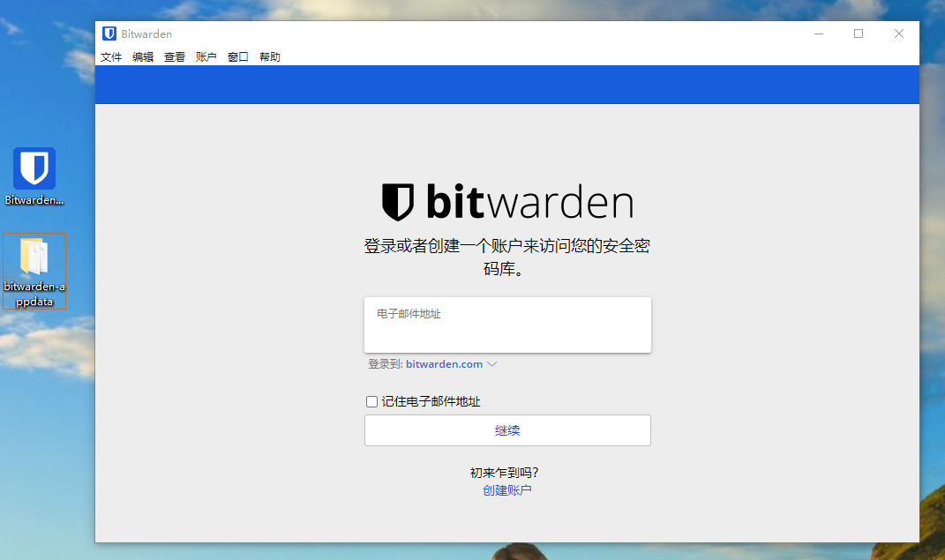Click the Bitwarden title bar app icon

(109, 34)
